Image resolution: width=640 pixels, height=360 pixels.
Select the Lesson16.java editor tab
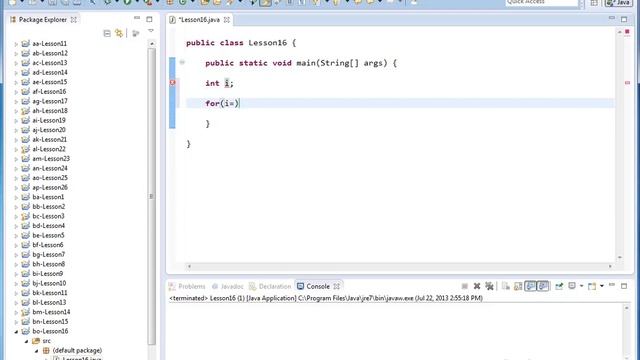click(x=199, y=20)
